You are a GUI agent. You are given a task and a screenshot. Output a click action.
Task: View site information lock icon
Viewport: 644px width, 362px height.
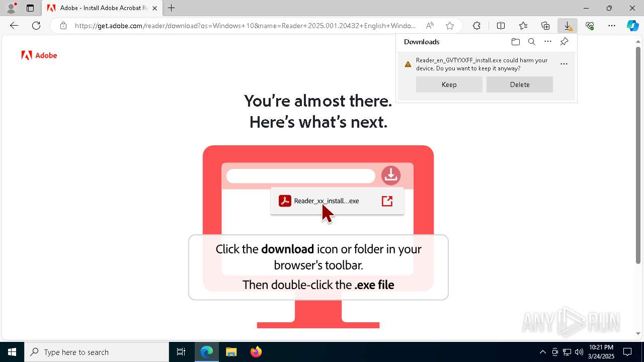point(63,26)
